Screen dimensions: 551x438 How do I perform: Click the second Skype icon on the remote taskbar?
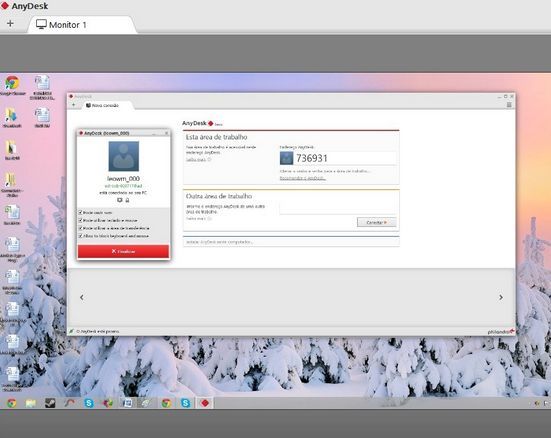(185, 403)
